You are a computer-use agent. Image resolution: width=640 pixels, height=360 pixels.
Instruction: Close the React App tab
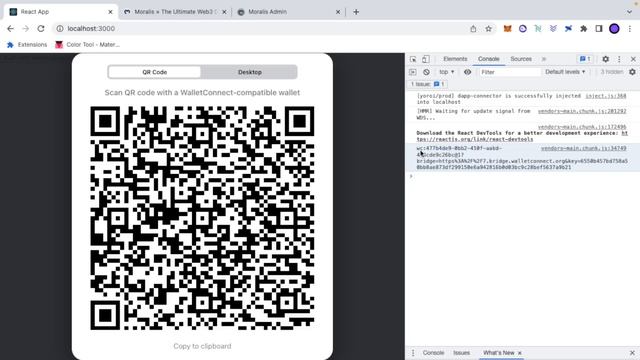point(110,12)
